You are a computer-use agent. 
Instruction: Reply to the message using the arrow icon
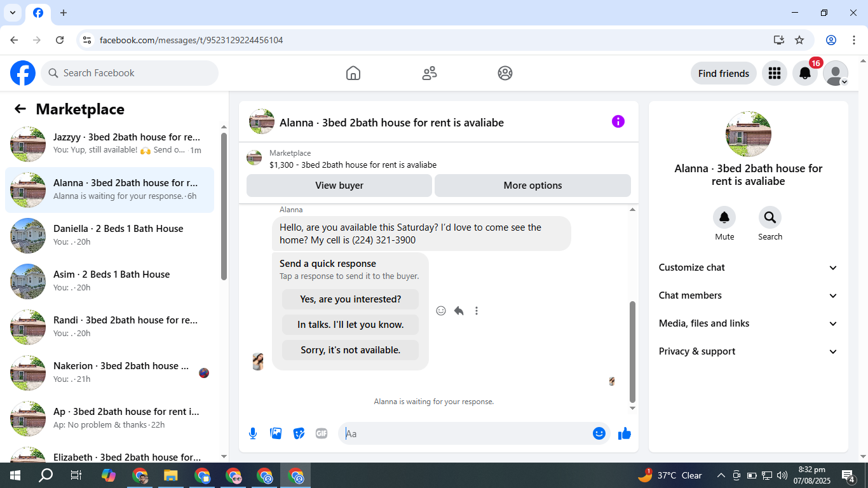coord(459,311)
